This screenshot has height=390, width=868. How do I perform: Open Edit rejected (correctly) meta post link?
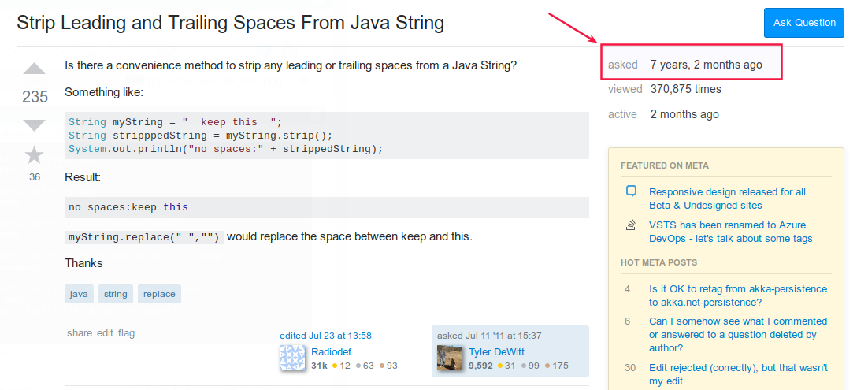coord(739,374)
